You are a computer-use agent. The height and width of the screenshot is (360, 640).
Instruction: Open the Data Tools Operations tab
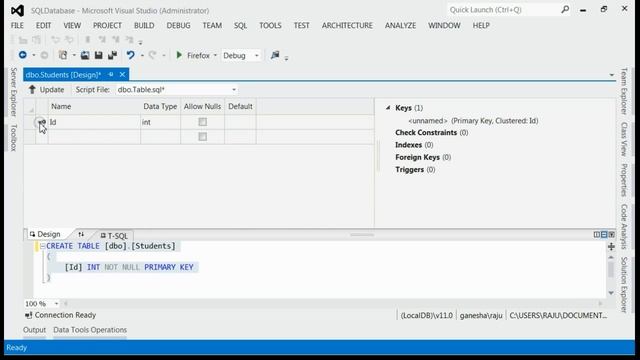[x=90, y=330]
